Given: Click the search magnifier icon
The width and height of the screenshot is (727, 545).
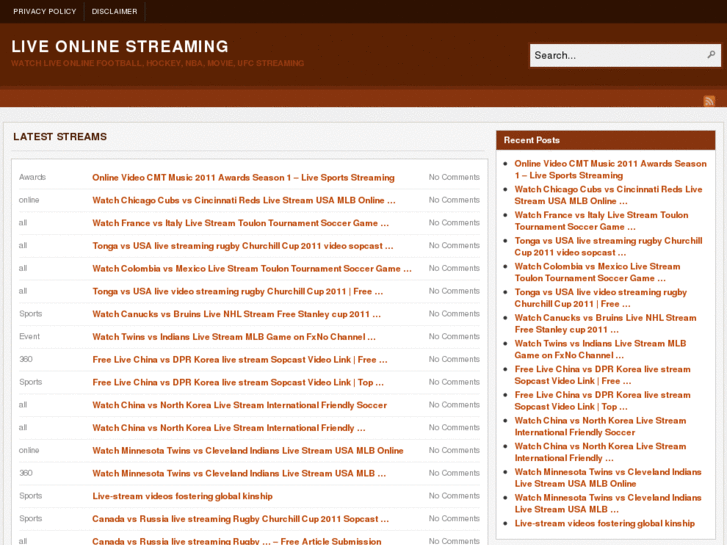Looking at the screenshot, I should (711, 55).
